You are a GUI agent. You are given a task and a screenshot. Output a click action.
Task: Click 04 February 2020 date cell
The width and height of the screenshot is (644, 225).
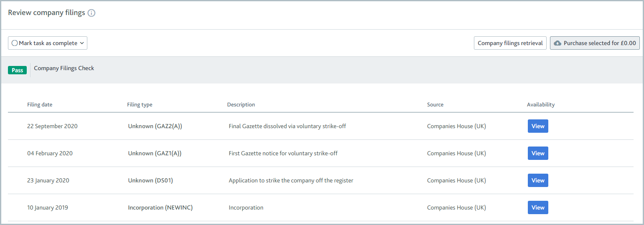click(x=50, y=153)
